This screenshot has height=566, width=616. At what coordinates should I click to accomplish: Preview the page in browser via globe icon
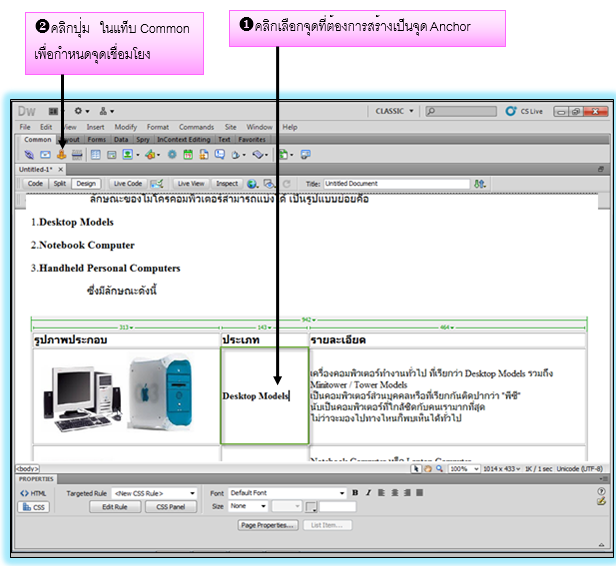point(252,183)
